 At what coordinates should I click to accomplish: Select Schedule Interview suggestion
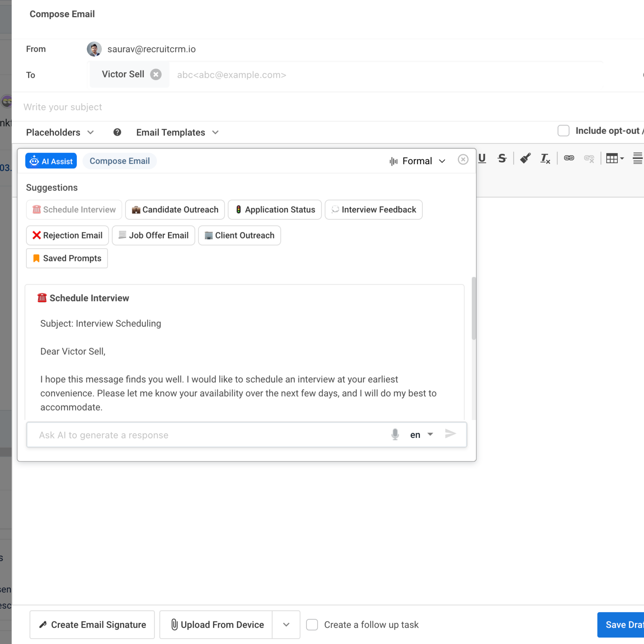tap(74, 210)
